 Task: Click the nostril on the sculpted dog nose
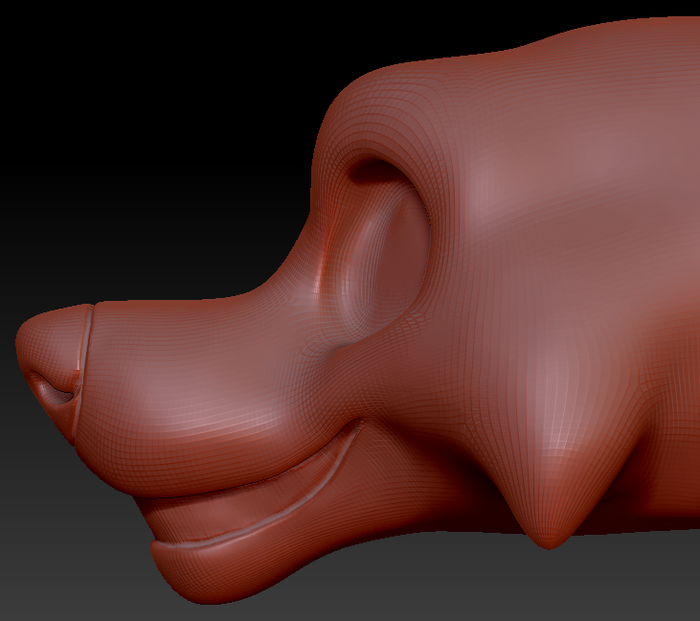pos(54,391)
